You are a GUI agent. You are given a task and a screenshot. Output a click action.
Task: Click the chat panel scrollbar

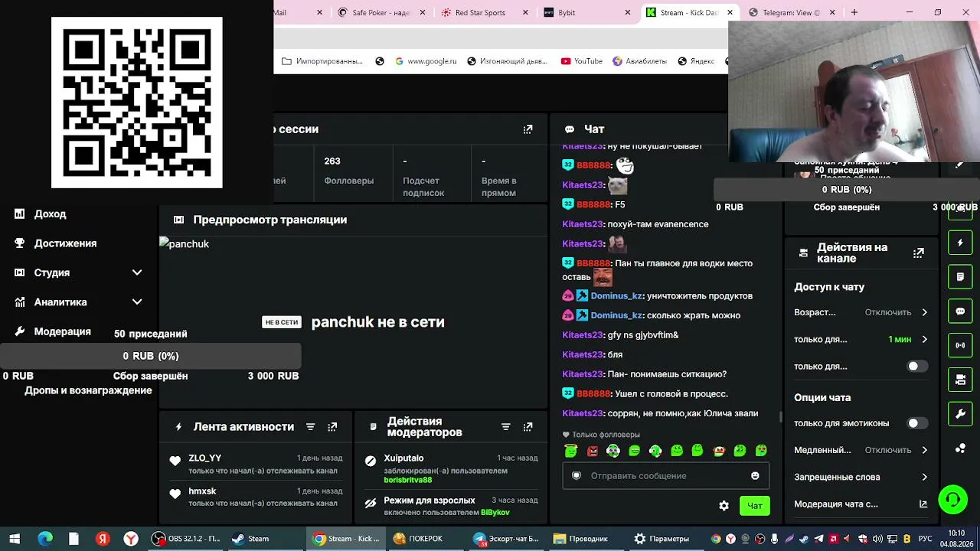780,416
